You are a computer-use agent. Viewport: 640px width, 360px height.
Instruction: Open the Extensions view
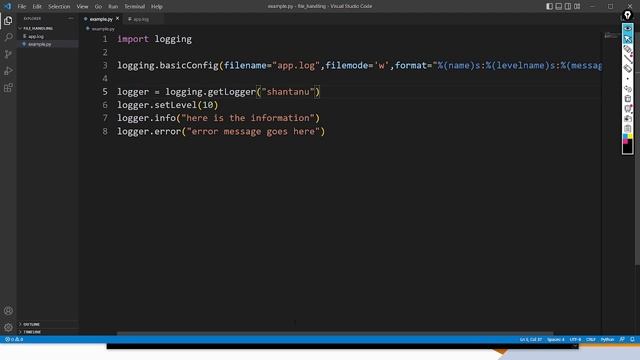coord(8,88)
